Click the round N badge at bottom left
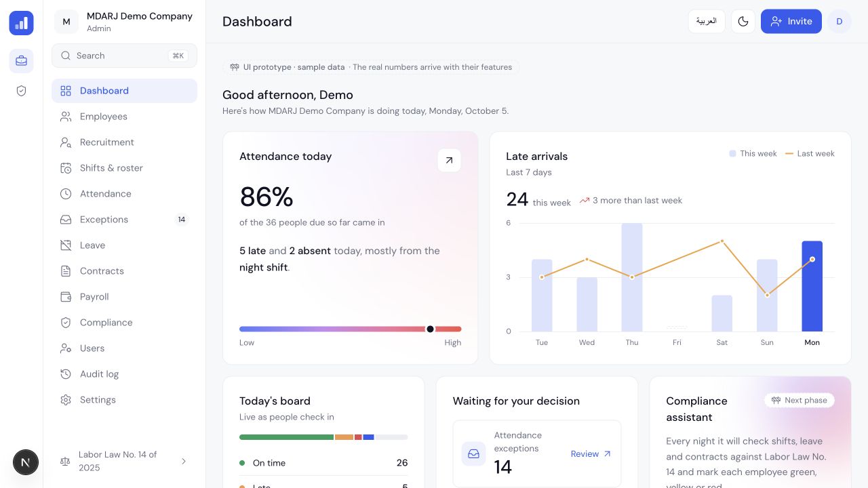Viewport: 868px width, 488px height. point(26,463)
